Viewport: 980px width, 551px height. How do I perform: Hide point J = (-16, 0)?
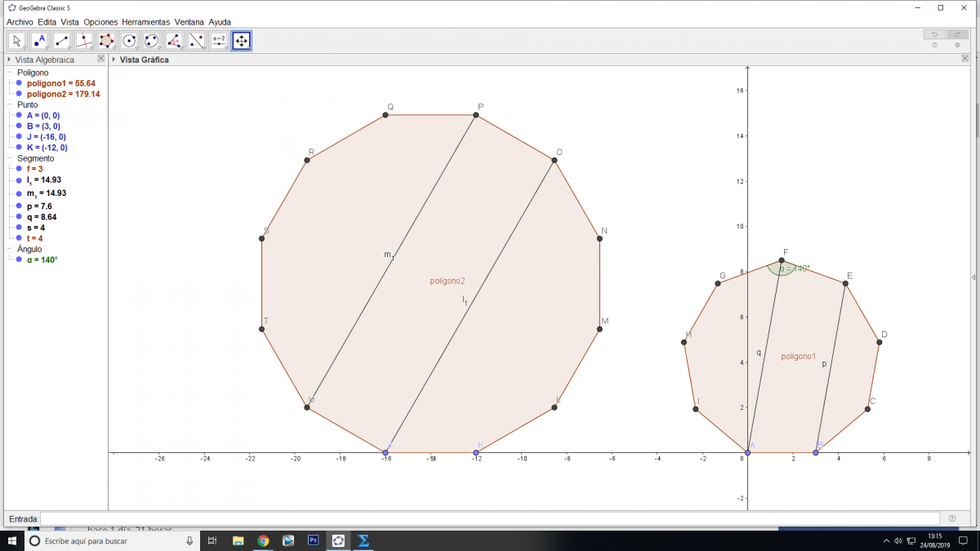[x=19, y=137]
